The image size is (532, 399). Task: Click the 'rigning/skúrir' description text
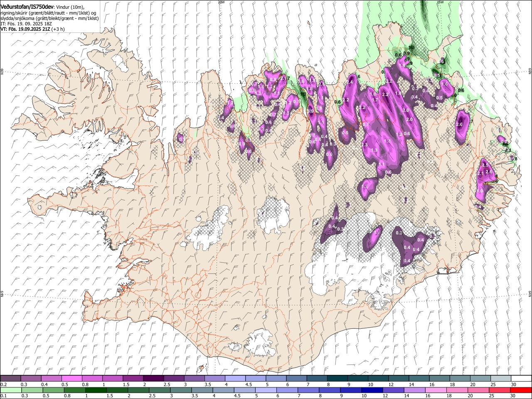pos(15,13)
